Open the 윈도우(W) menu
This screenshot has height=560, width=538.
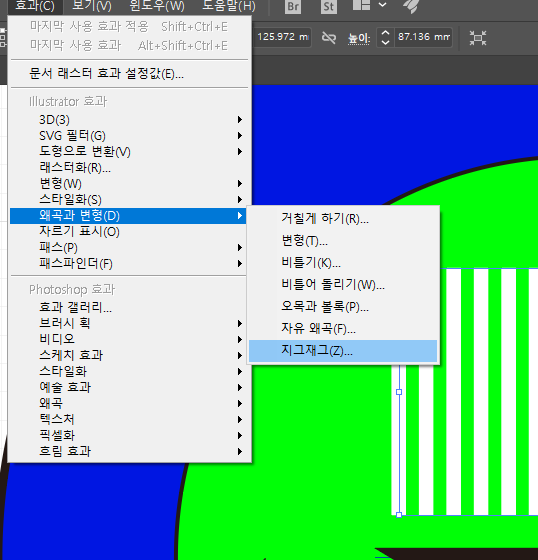[x=157, y=6]
